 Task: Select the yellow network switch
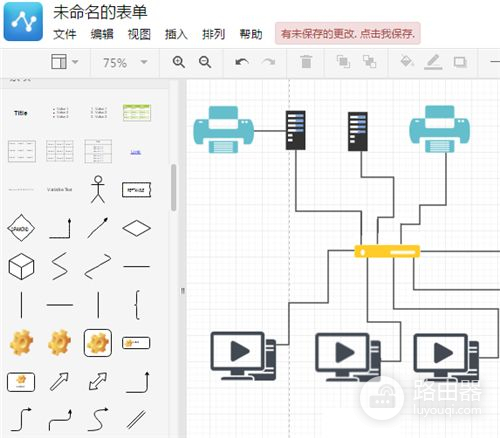coord(387,251)
